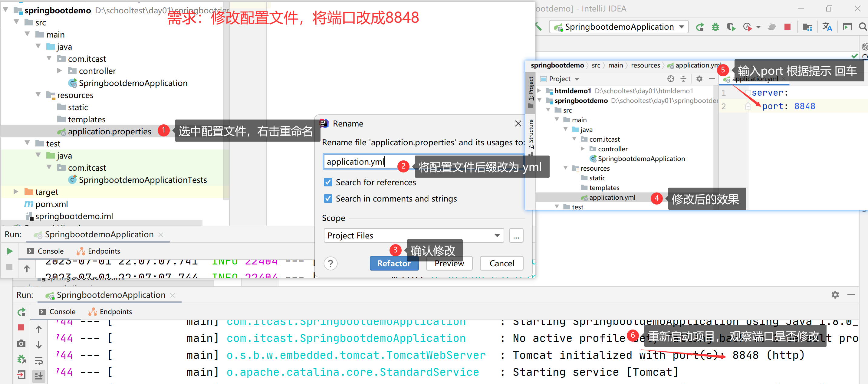
Task: Click the scope ellipsis button
Action: point(516,235)
